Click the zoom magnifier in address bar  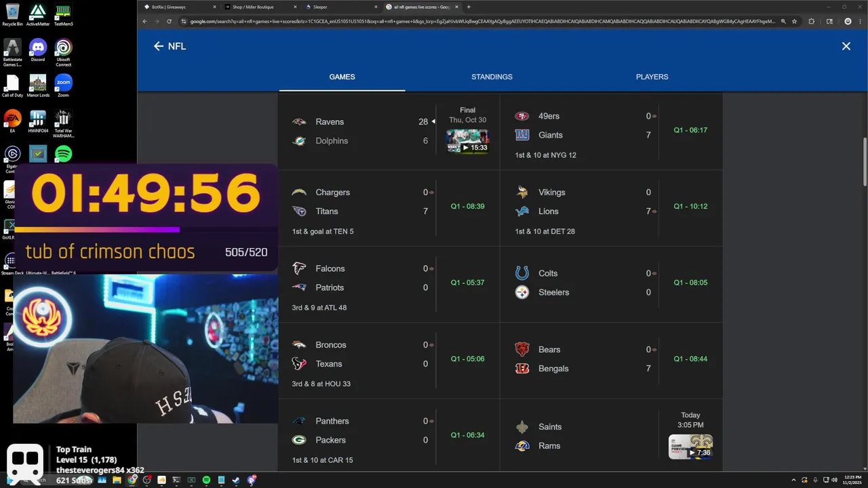783,21
